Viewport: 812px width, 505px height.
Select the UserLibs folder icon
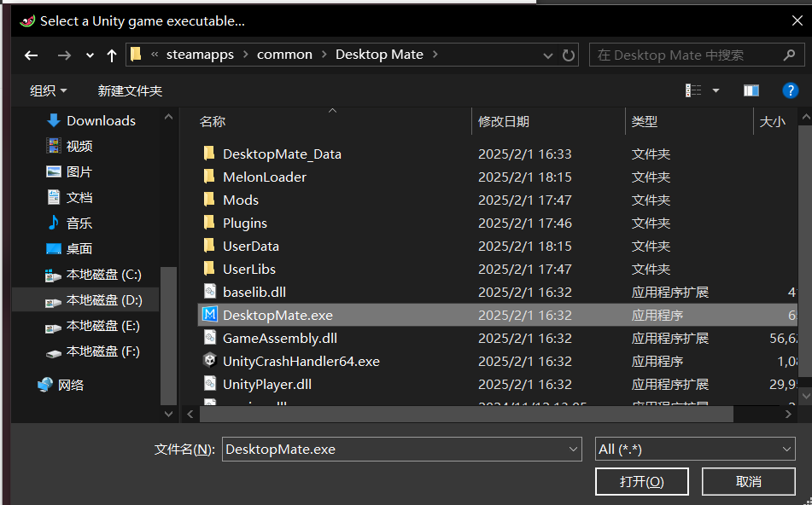(209, 269)
